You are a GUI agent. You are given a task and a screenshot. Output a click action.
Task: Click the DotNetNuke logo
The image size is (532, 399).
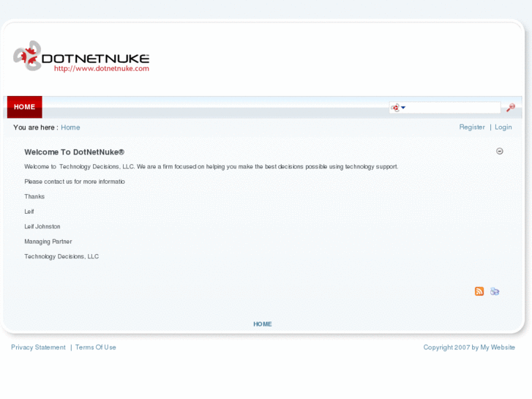click(81, 56)
